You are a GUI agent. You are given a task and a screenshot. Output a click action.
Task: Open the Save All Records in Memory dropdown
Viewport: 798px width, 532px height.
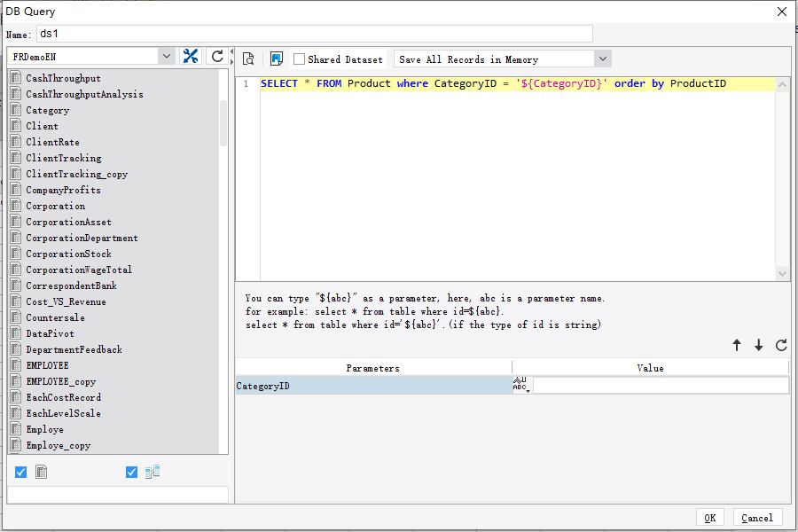pyautogui.click(x=602, y=59)
